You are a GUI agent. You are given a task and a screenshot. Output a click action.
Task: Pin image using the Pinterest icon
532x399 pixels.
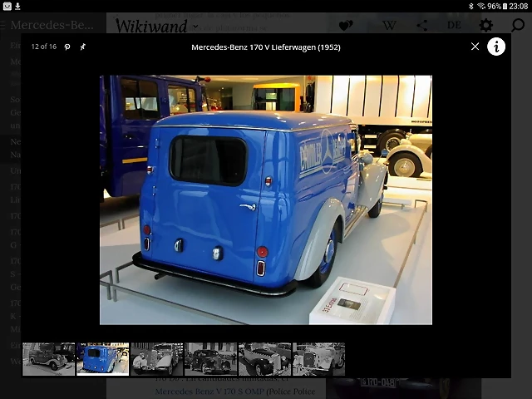(x=67, y=47)
